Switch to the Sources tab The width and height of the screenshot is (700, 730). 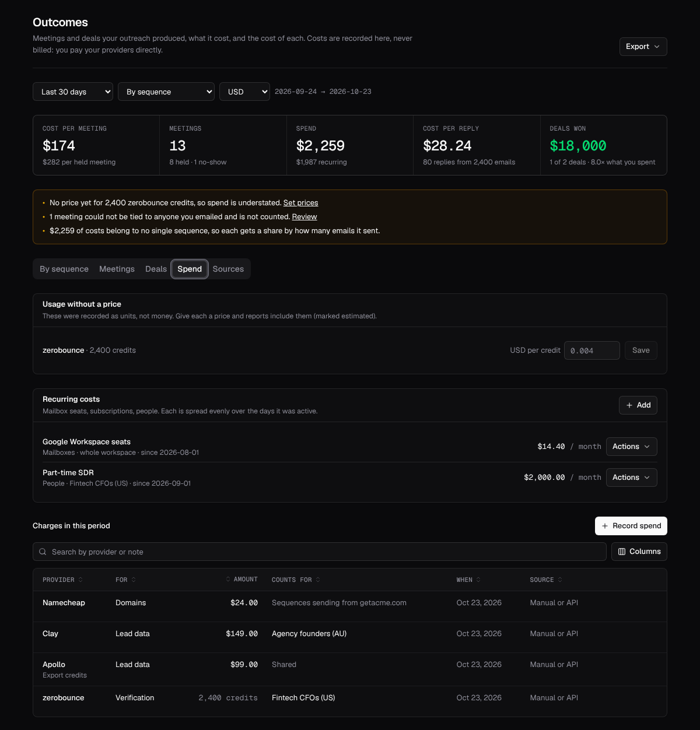228,269
